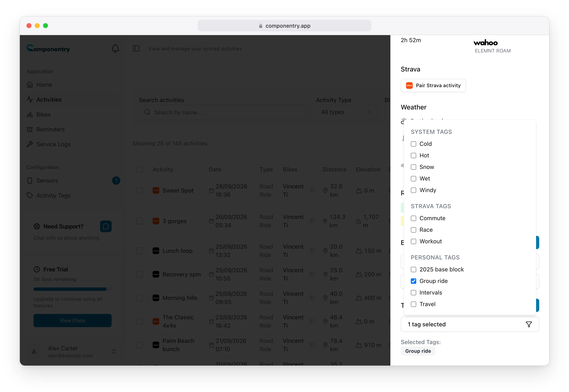Check the Travel personal tag
Screen dimensions: 569x392
[x=414, y=304]
